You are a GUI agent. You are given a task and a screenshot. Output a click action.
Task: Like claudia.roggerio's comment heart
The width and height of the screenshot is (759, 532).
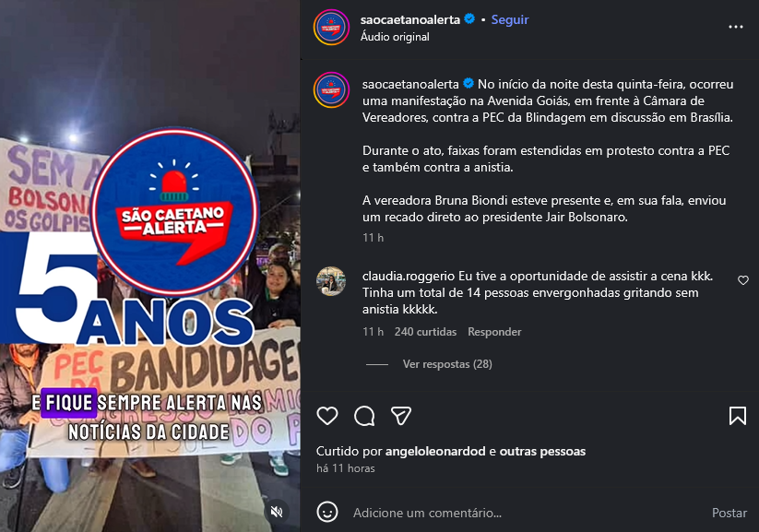(x=743, y=280)
